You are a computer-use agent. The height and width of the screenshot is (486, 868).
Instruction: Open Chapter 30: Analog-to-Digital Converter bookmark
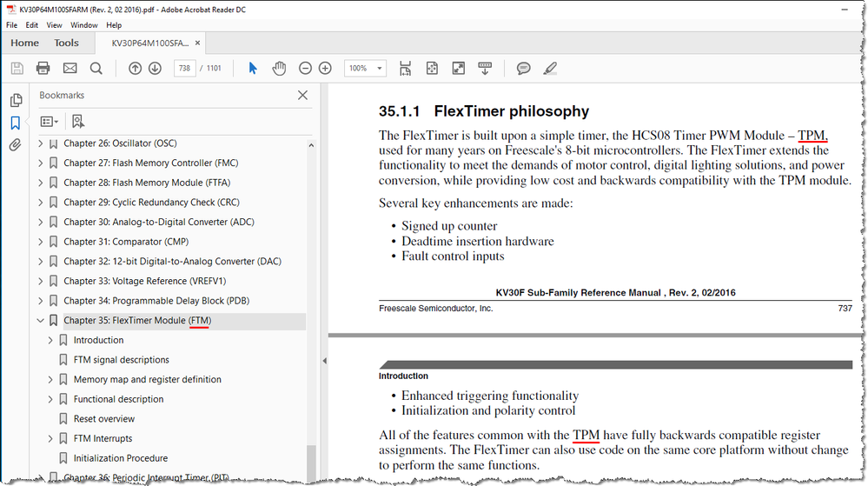[x=159, y=223]
